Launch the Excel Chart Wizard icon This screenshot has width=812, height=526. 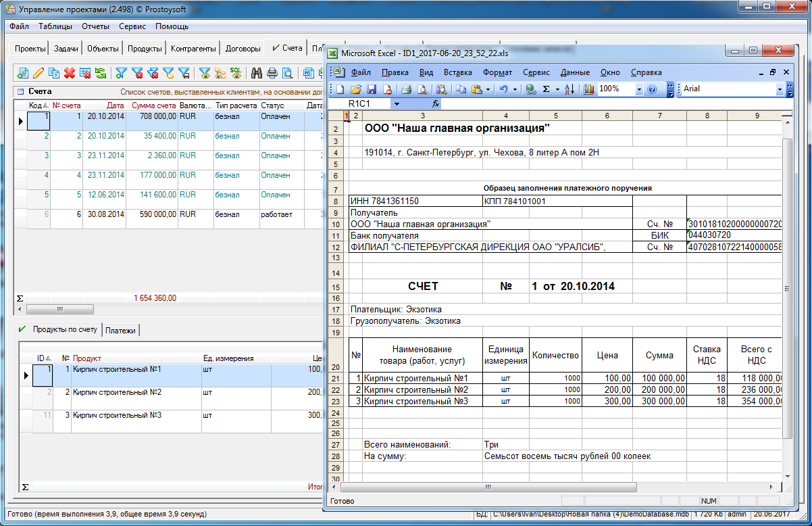tap(588, 89)
